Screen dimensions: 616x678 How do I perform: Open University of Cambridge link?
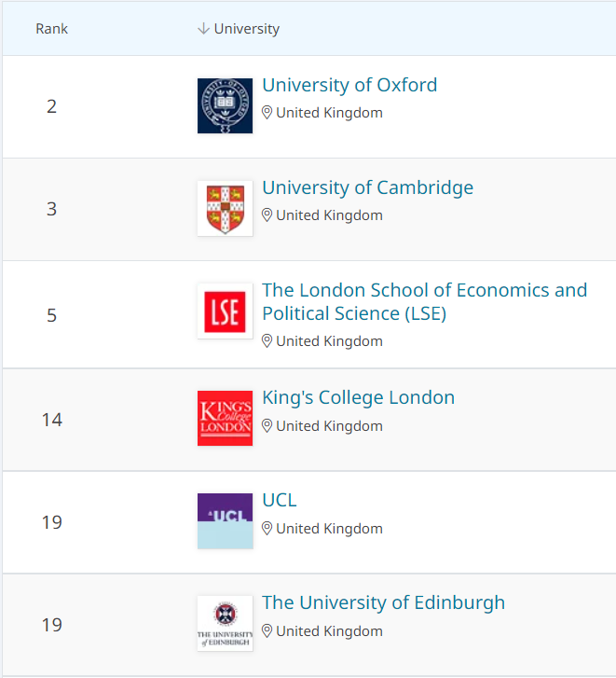(x=367, y=187)
